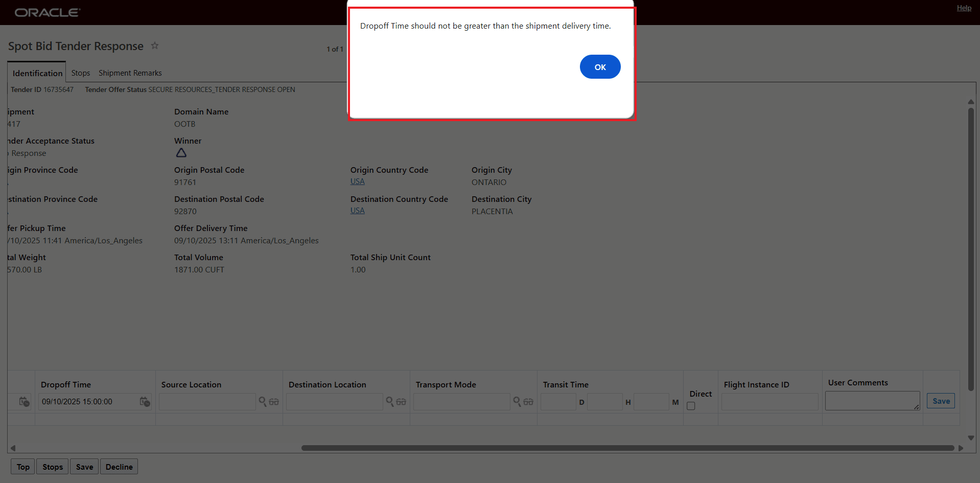Toggle the favorite star beside Spot Bid Tender Response
Screen dimensions: 980x483
click(155, 46)
